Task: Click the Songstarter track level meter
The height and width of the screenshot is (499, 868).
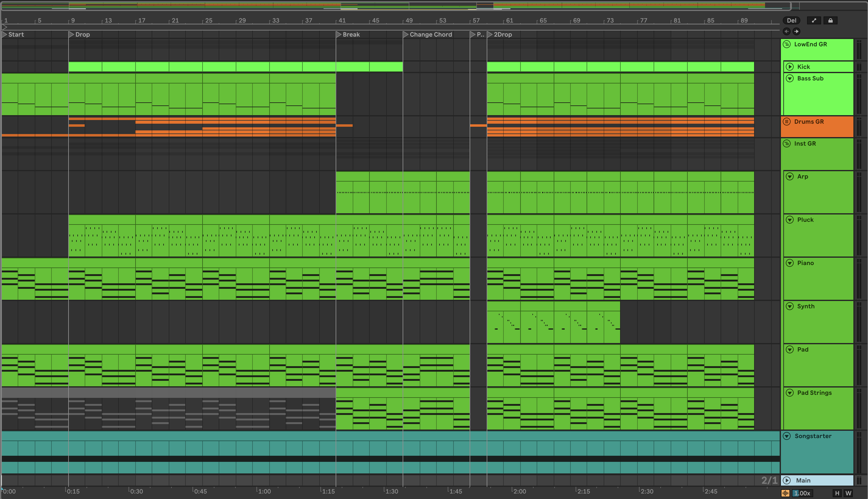Action: 859,452
